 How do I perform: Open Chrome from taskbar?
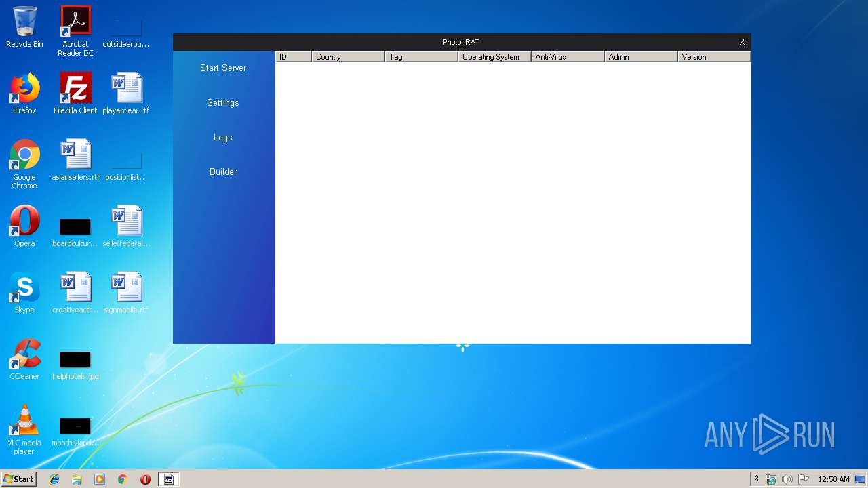pos(122,479)
